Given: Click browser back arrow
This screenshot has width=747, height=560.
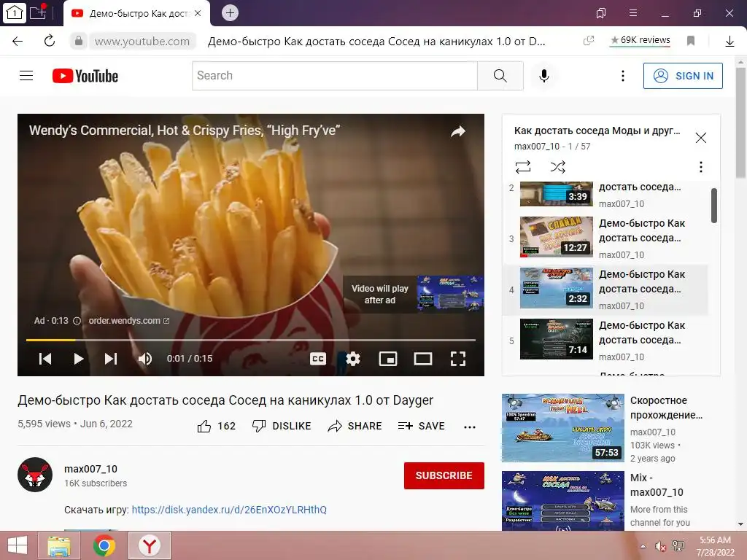Looking at the screenshot, I should coord(18,41).
